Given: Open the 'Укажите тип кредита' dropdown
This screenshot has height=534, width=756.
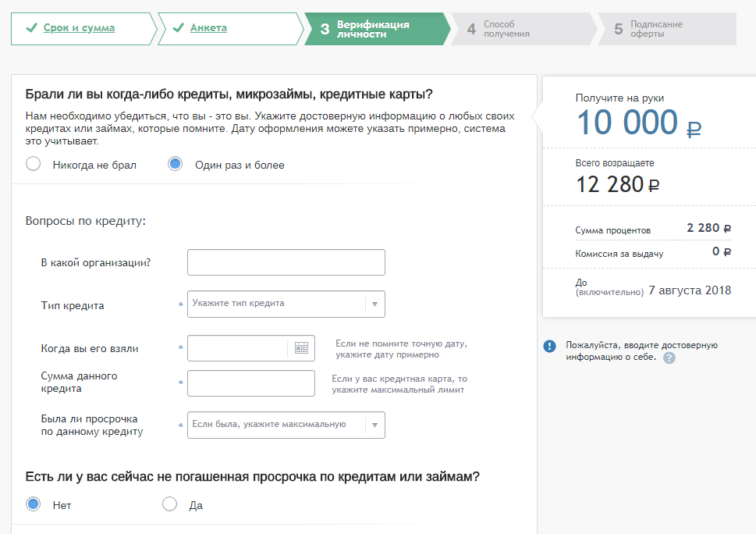Looking at the screenshot, I should tap(276, 304).
